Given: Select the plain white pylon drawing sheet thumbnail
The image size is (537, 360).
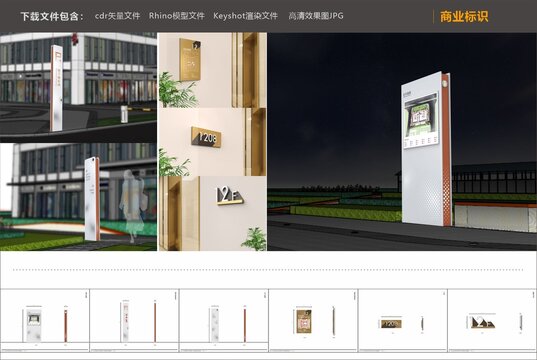Looking at the screenshot, I should (x=224, y=320).
